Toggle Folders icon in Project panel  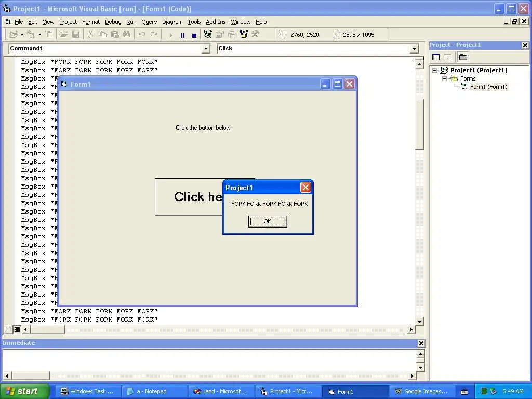click(463, 57)
